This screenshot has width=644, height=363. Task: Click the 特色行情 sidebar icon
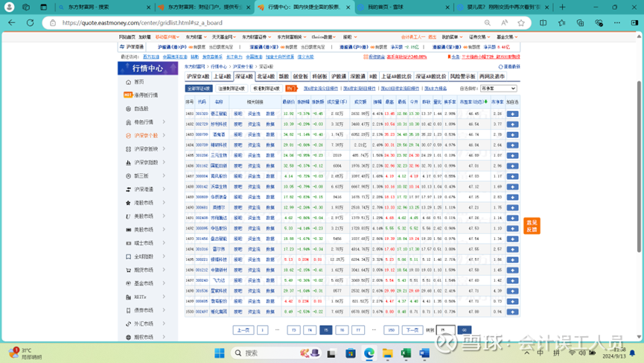[x=128, y=122]
